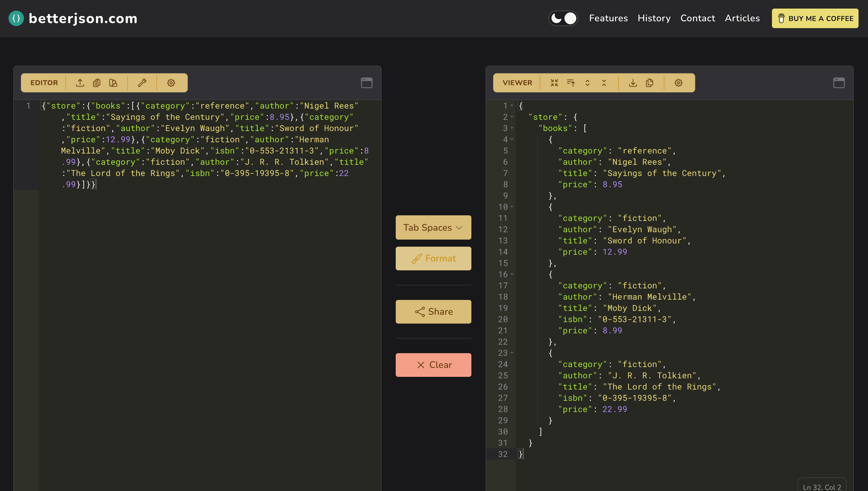Open the Tab Spaces dropdown

tap(433, 228)
